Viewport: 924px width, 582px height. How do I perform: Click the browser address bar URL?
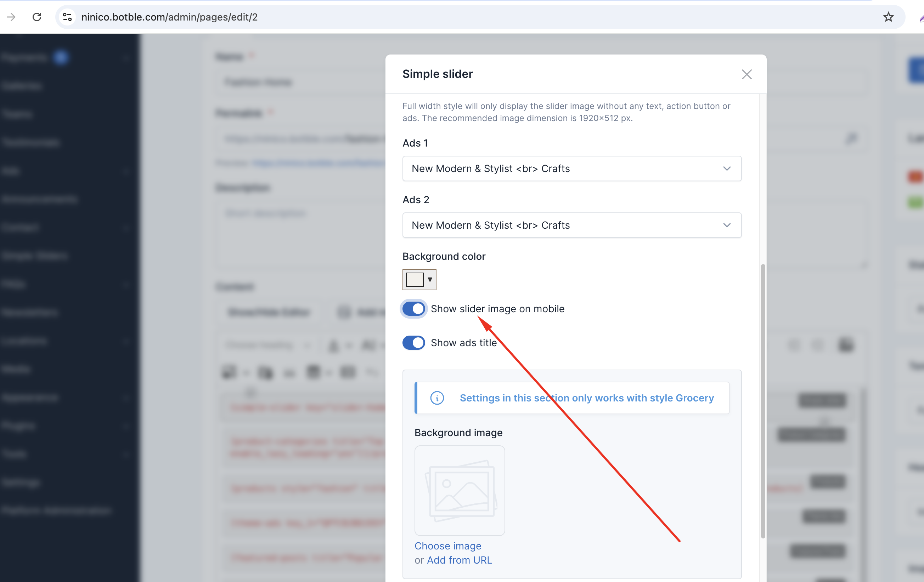pyautogui.click(x=169, y=17)
